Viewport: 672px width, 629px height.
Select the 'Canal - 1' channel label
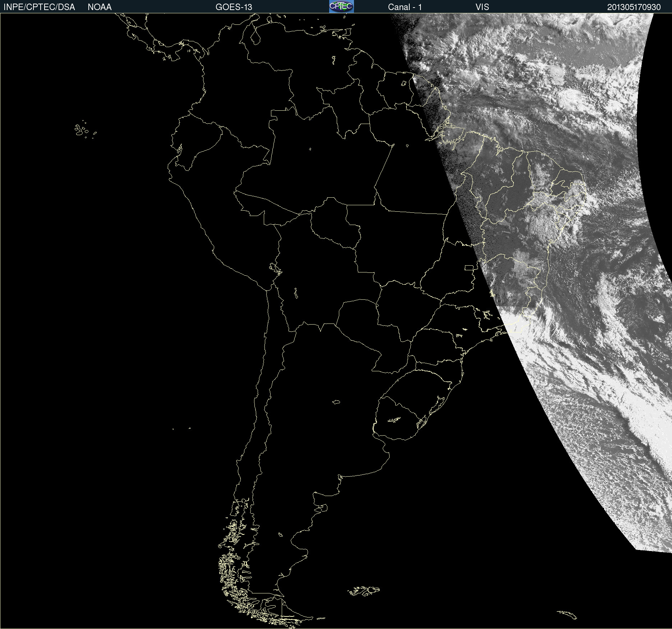click(x=405, y=7)
